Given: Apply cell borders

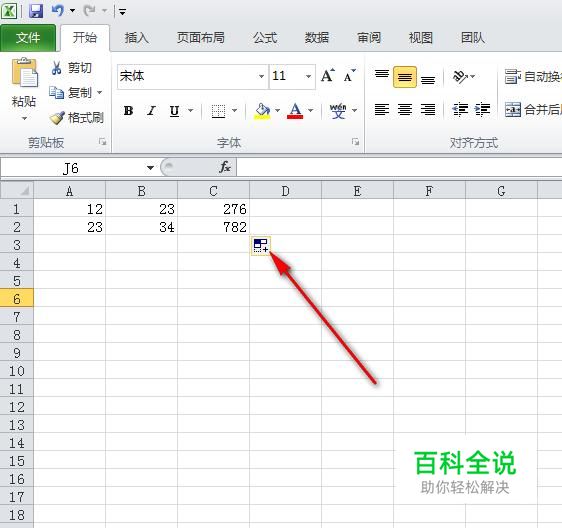Looking at the screenshot, I should (218, 111).
